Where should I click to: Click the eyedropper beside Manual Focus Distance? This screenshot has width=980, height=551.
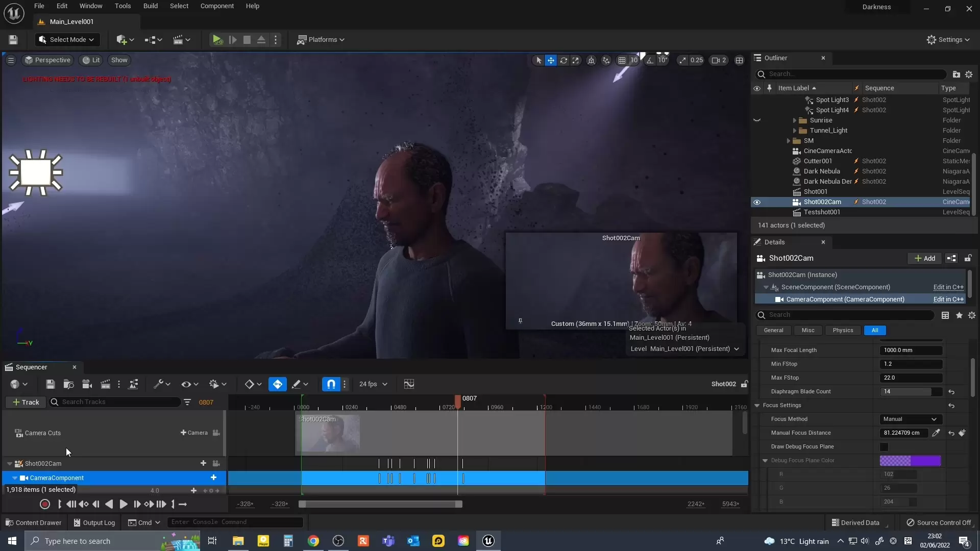(936, 433)
